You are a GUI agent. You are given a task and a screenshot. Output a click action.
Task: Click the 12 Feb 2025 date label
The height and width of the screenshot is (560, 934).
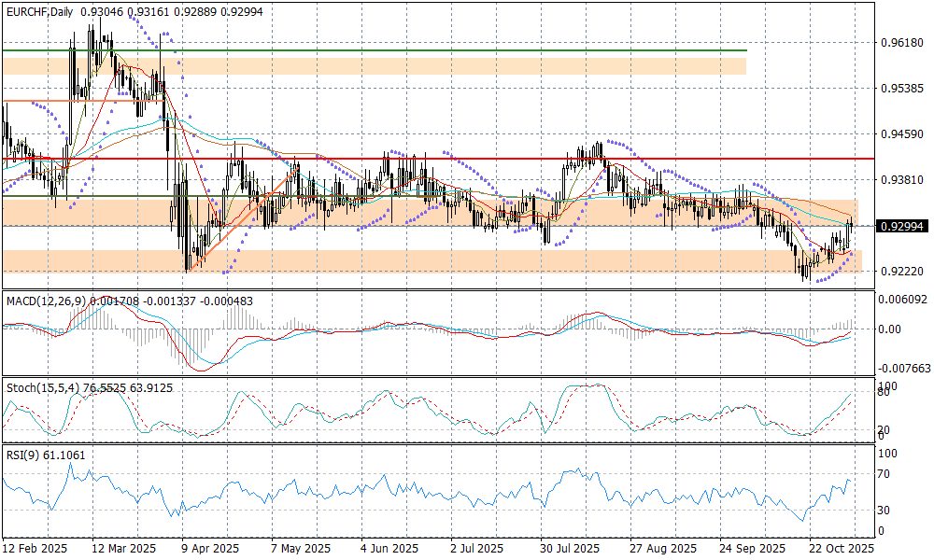point(34,549)
